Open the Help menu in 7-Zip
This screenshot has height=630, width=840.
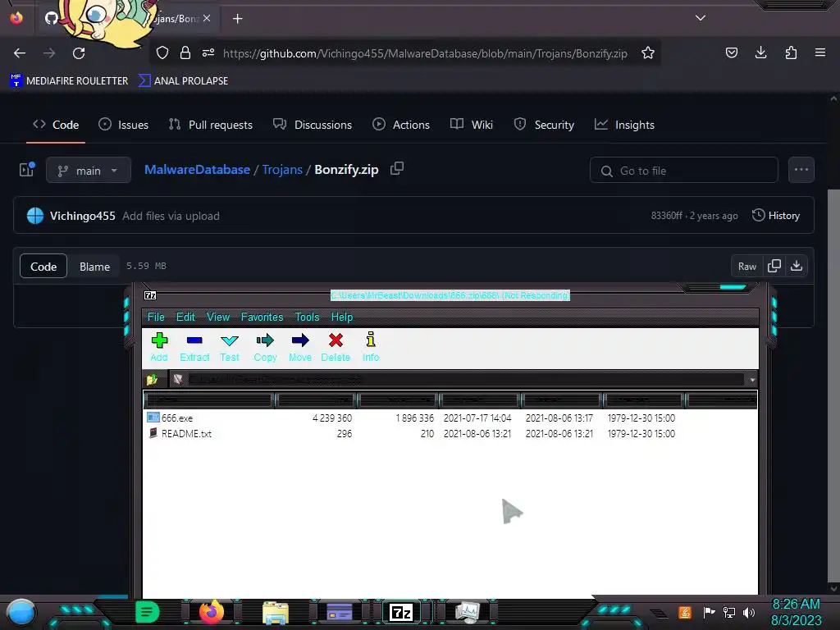tap(342, 317)
